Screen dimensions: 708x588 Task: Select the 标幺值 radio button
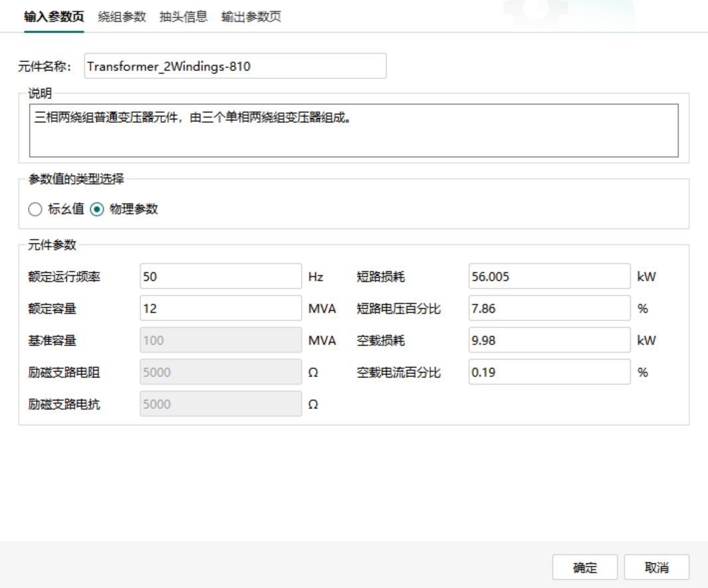[35, 209]
